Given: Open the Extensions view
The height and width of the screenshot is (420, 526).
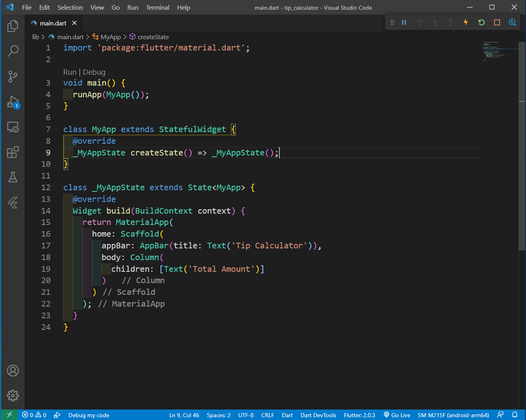Looking at the screenshot, I should [x=13, y=152].
